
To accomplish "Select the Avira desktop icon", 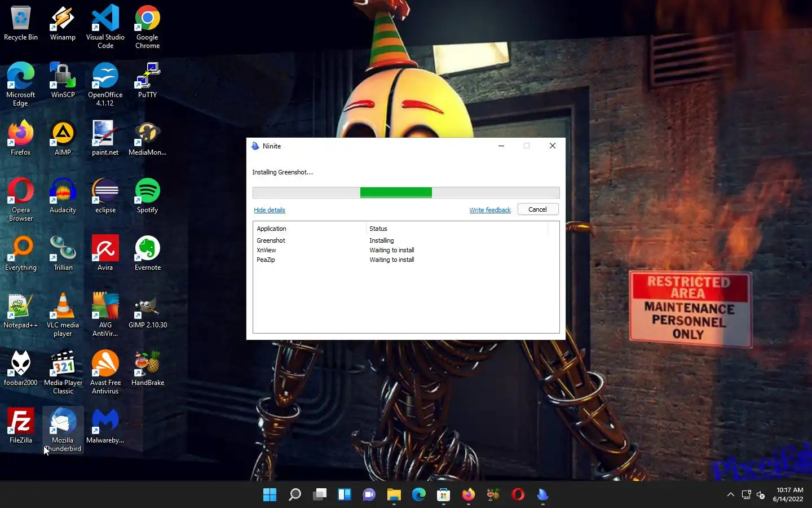I will pos(105,253).
